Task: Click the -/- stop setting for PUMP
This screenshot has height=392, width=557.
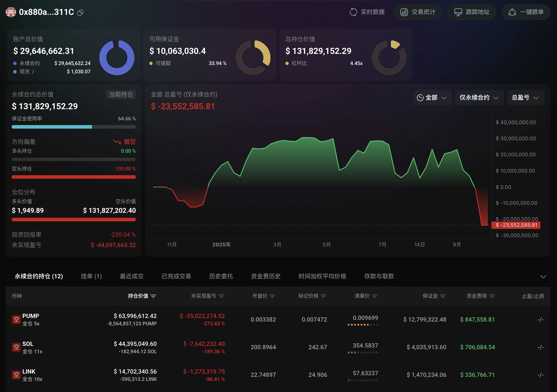Action: pos(540,319)
